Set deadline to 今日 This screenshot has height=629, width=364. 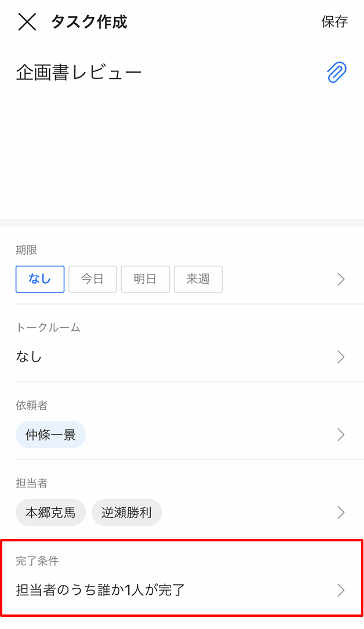[93, 279]
